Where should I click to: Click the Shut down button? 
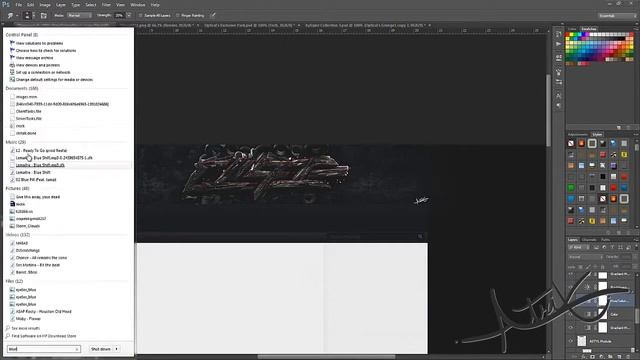[x=101, y=349]
